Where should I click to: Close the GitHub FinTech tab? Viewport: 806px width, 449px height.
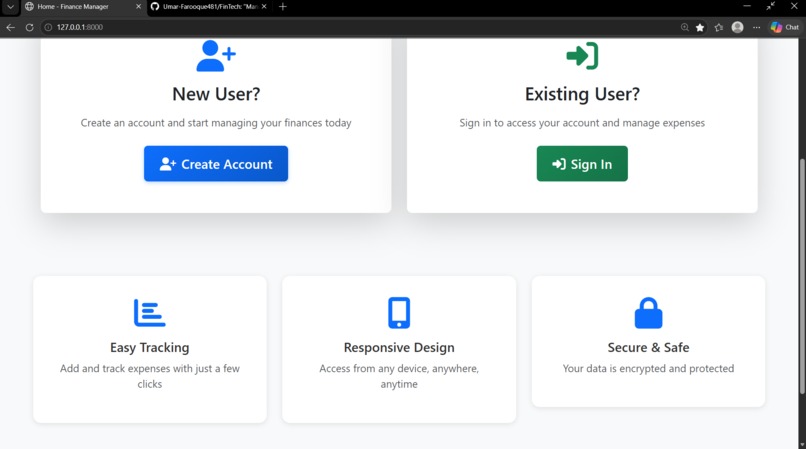click(x=264, y=7)
